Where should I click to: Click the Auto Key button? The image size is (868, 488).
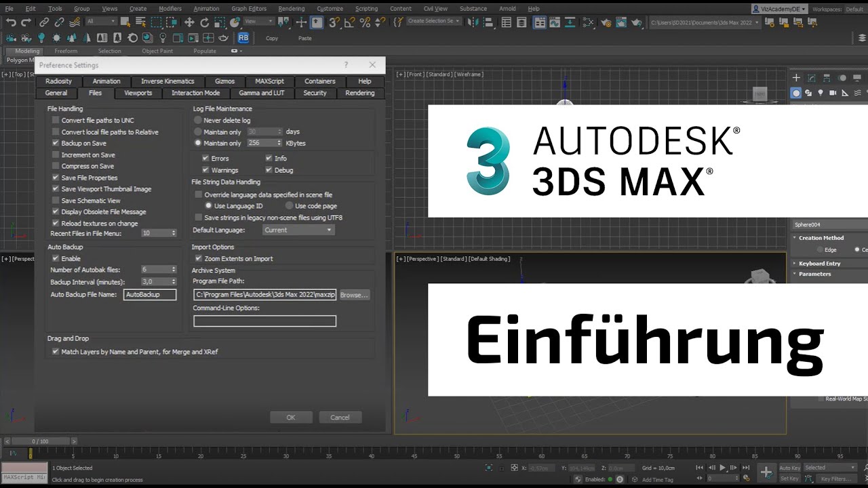(789, 468)
